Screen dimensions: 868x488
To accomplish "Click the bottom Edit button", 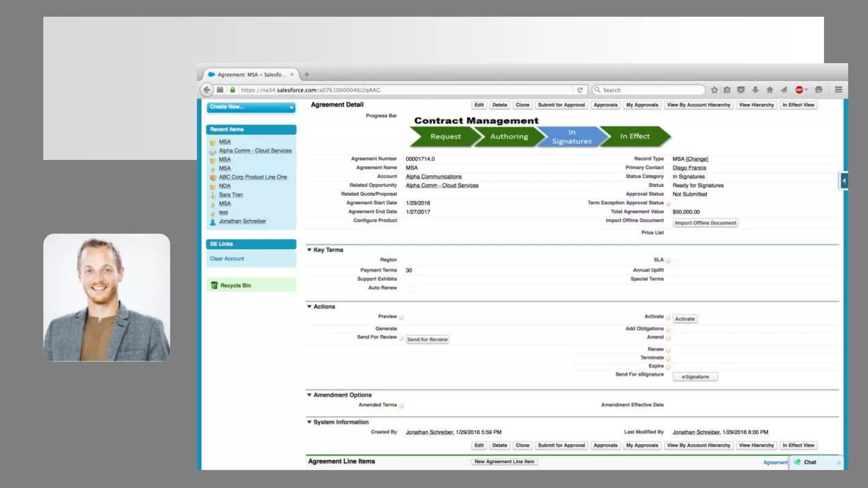I will pos(479,446).
